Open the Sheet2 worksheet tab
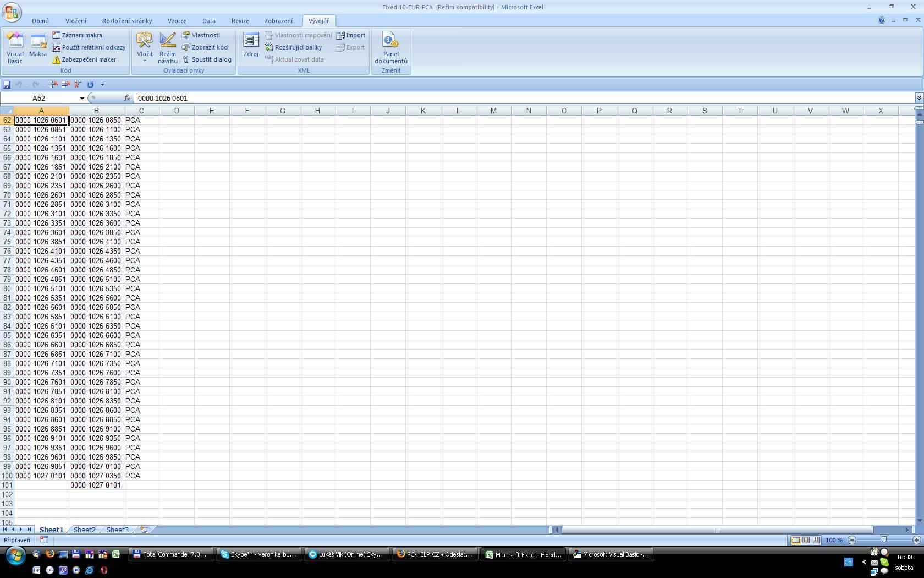 point(84,530)
